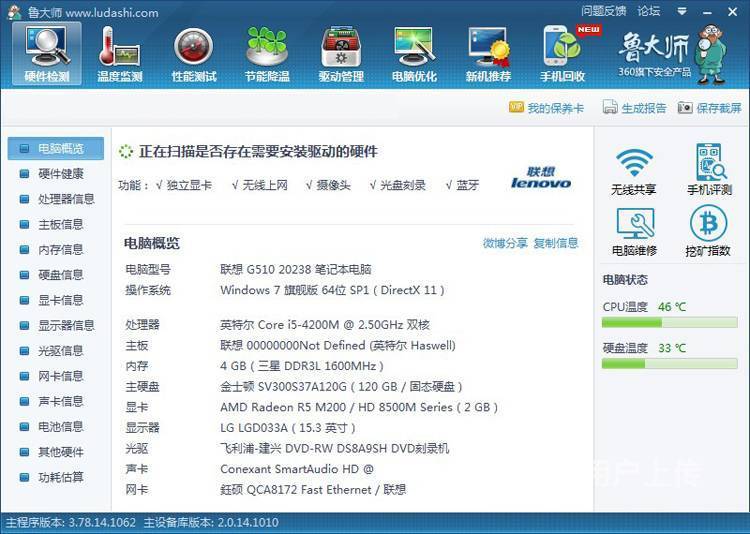
Task: Click the 硬盘温度 33 ℃ reading
Action: click(x=672, y=348)
